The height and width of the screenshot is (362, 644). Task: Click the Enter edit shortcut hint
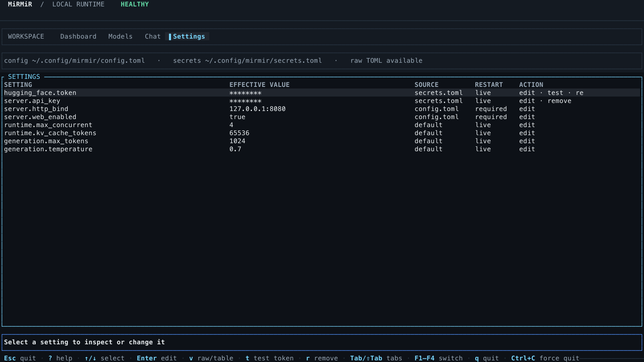[x=157, y=358]
